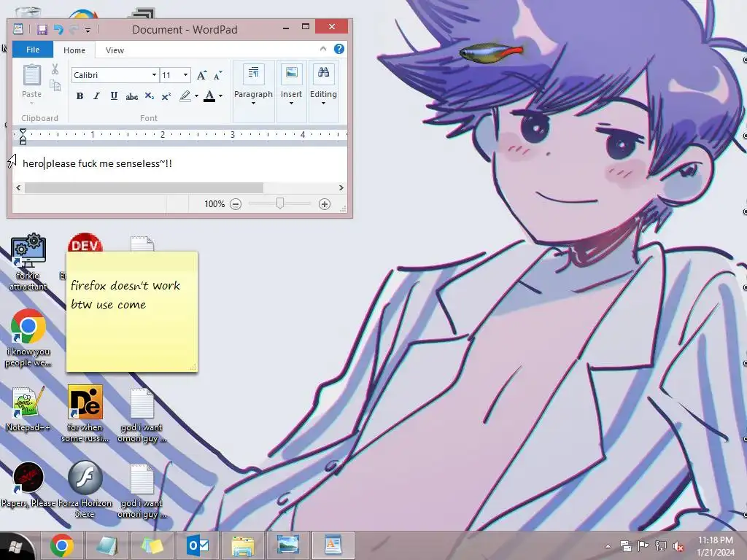Image resolution: width=747 pixels, height=560 pixels.
Task: Click the indent marker on the ruler
Action: click(23, 136)
